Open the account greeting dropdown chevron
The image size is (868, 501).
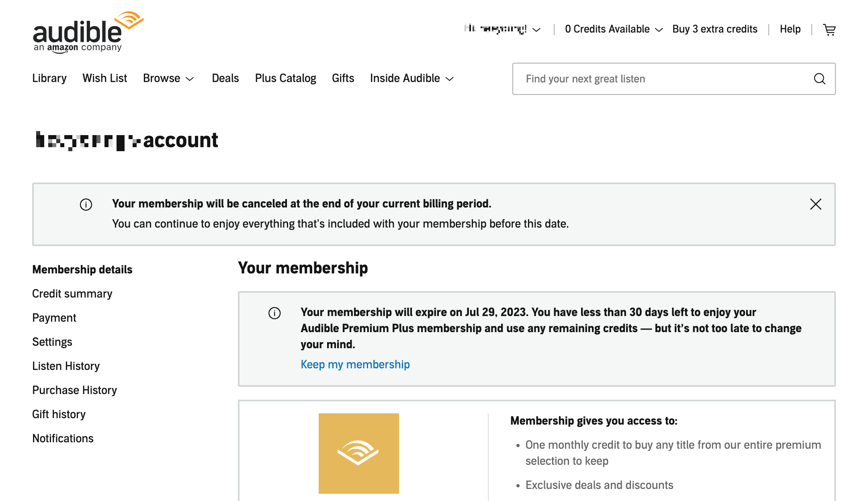pos(536,30)
